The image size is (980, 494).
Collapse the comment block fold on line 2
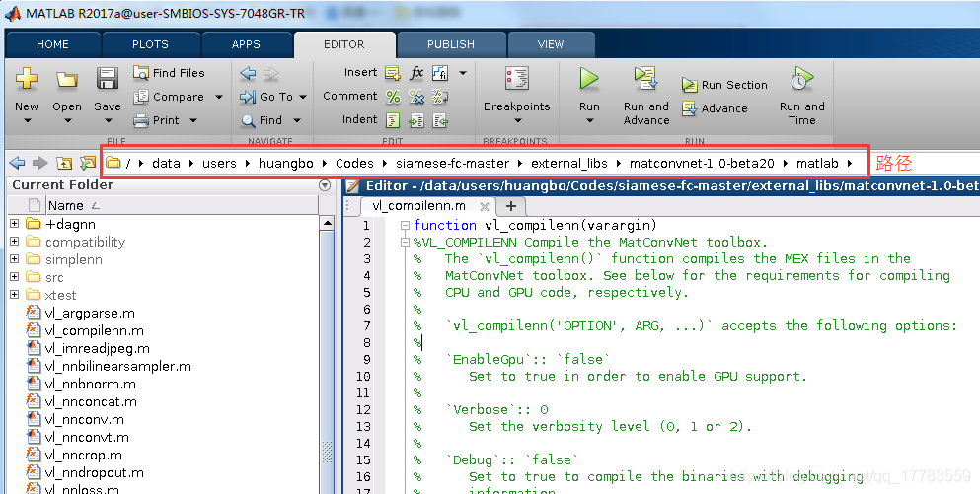coord(405,242)
